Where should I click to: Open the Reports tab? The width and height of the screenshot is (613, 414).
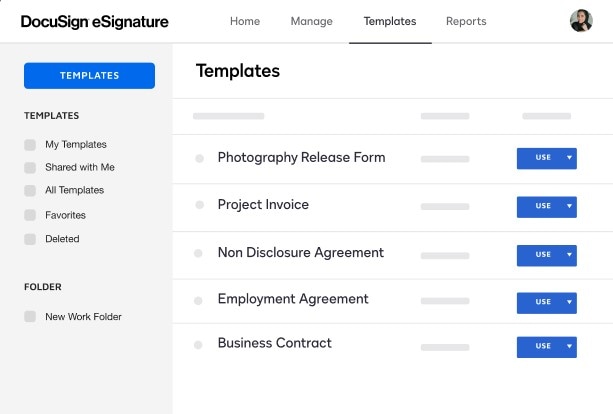pyautogui.click(x=466, y=21)
